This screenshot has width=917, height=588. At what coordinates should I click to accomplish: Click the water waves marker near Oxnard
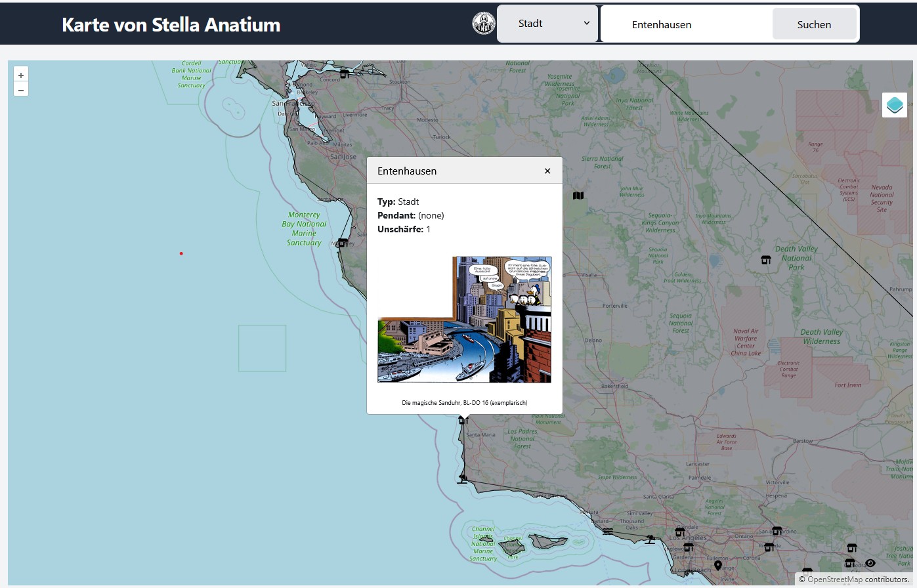[608, 531]
